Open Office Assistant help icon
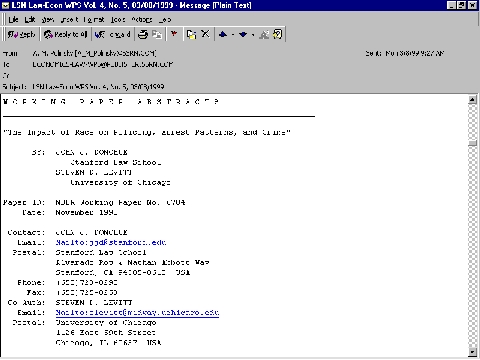This screenshot has height=360, width=480. click(277, 34)
